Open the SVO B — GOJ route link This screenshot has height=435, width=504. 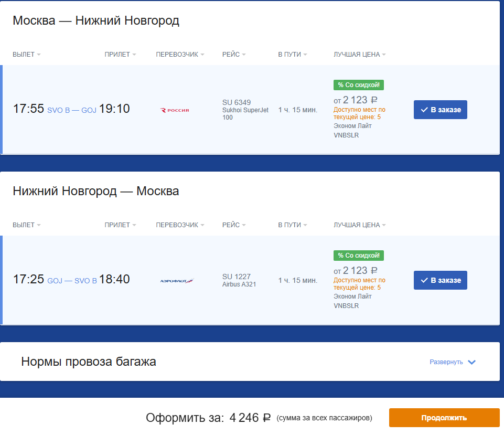coord(72,110)
